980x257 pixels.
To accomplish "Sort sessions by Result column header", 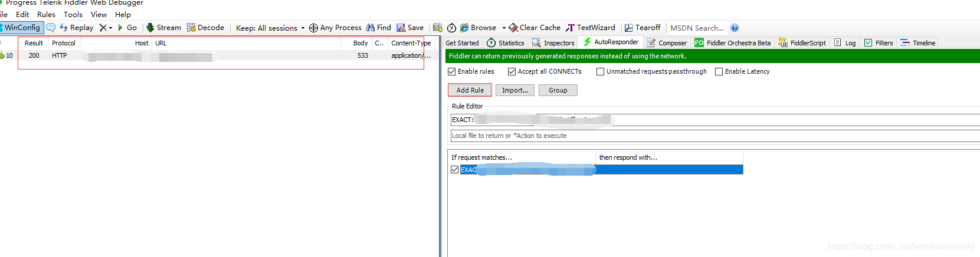I will [34, 43].
